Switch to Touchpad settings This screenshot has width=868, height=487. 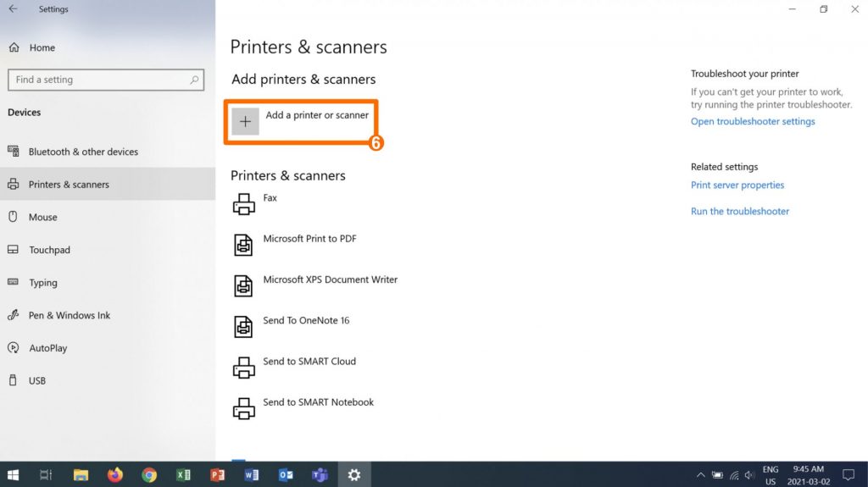point(49,250)
